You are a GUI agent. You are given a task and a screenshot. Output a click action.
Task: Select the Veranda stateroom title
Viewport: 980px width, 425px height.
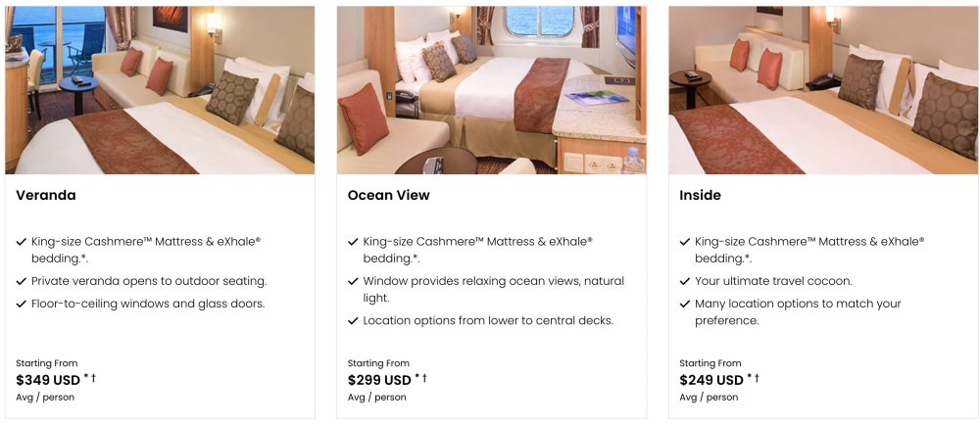click(46, 195)
